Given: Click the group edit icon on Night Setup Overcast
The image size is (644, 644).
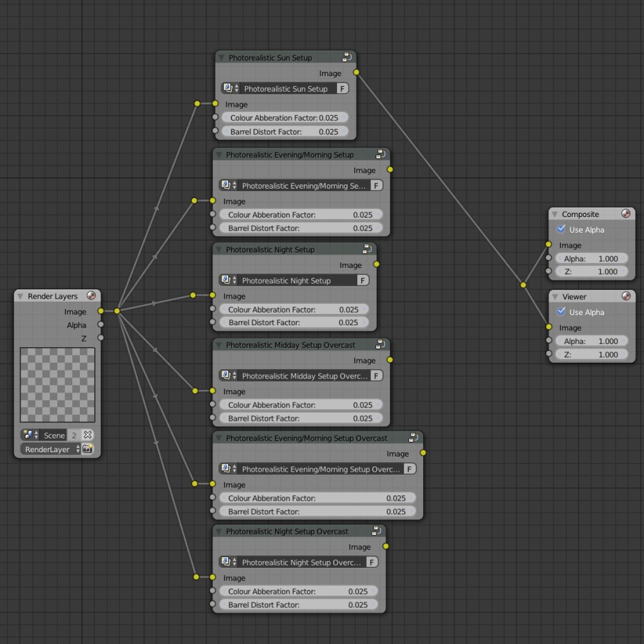Looking at the screenshot, I should (x=376, y=531).
